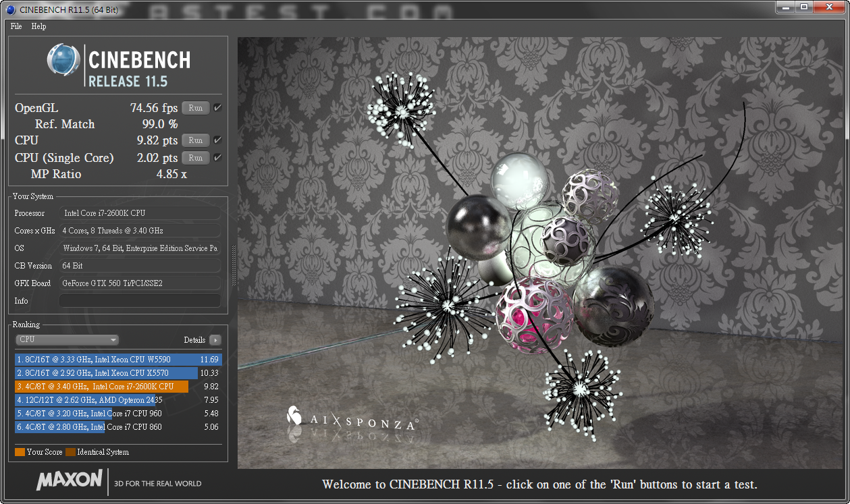Run the OpenGL benchmark test
The width and height of the screenshot is (850, 504).
(x=195, y=108)
